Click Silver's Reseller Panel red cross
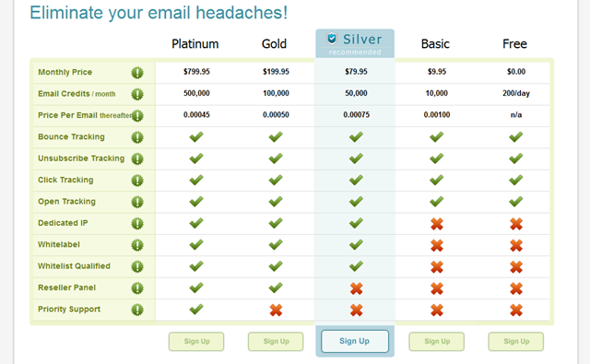Viewport: 590px width, 364px height. 357,288
